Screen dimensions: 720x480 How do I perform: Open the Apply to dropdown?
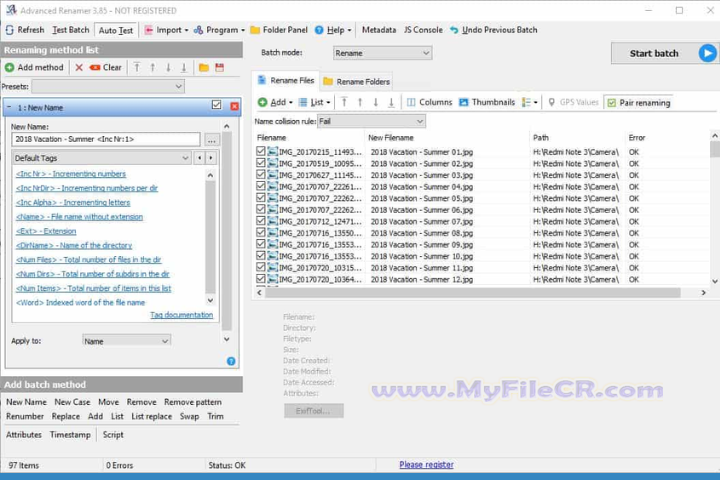click(126, 341)
